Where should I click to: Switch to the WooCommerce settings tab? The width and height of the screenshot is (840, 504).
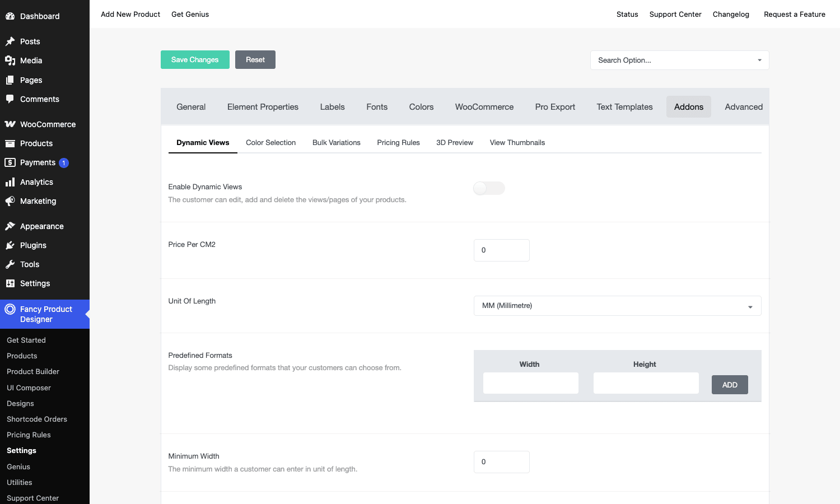tap(484, 107)
